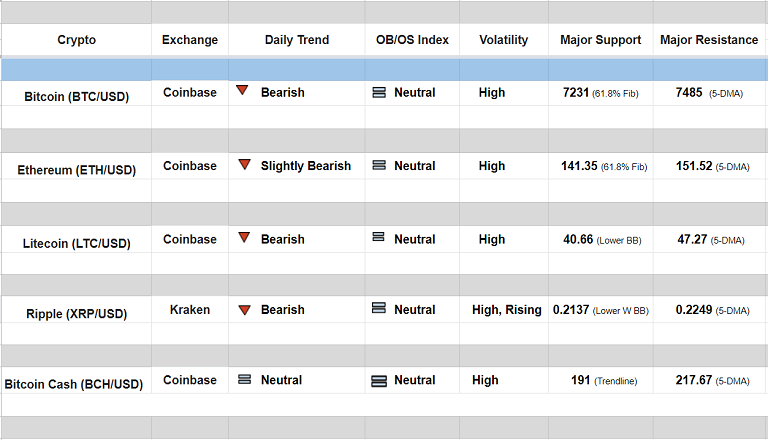Click Bitcoin's neutral OB/OS index icon
Screen dimensions: 768x440
click(x=379, y=92)
